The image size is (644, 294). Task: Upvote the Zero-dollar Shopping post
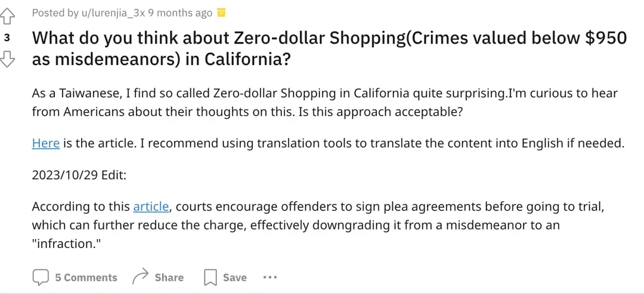click(8, 15)
